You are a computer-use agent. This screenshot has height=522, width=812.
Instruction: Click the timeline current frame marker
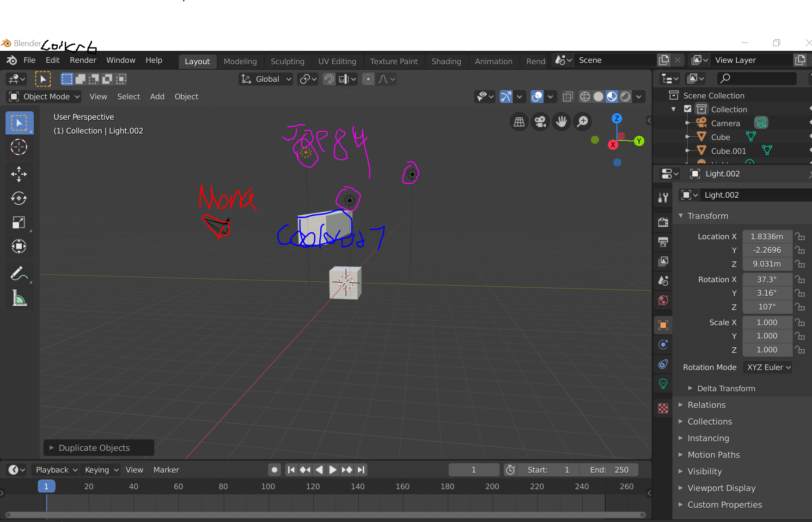46,486
